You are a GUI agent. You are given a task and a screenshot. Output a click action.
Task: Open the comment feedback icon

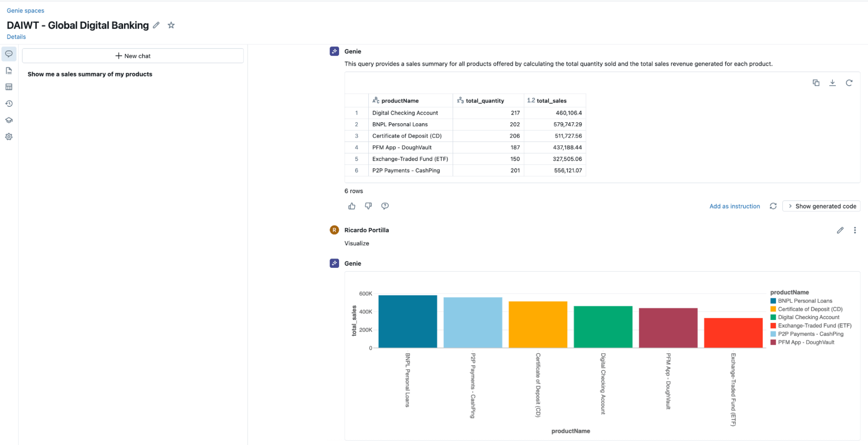click(x=385, y=206)
